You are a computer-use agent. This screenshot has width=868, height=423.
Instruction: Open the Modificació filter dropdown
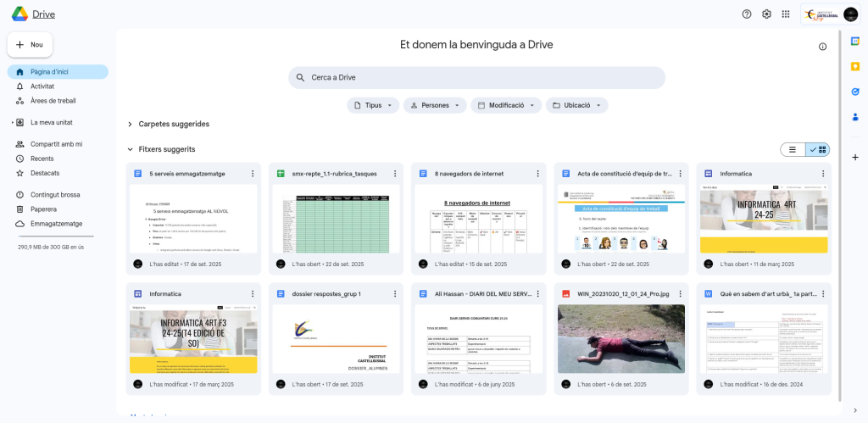(x=506, y=105)
